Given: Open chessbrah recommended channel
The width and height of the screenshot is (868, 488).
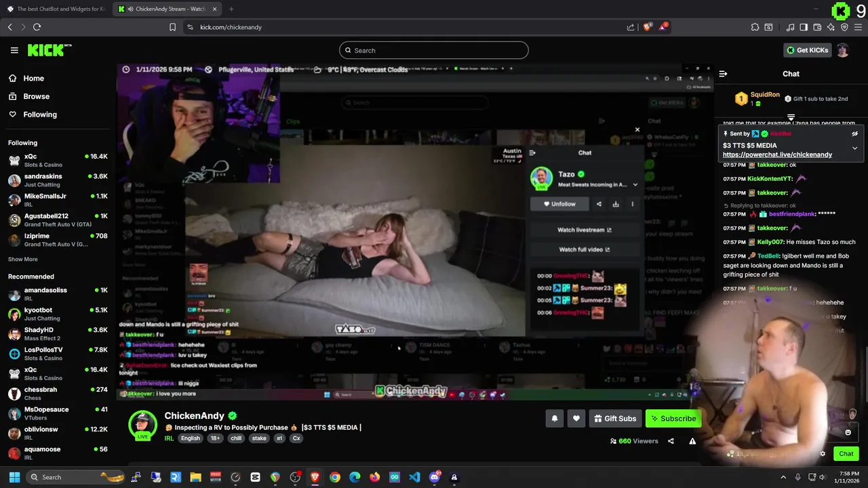Looking at the screenshot, I should 58,393.
